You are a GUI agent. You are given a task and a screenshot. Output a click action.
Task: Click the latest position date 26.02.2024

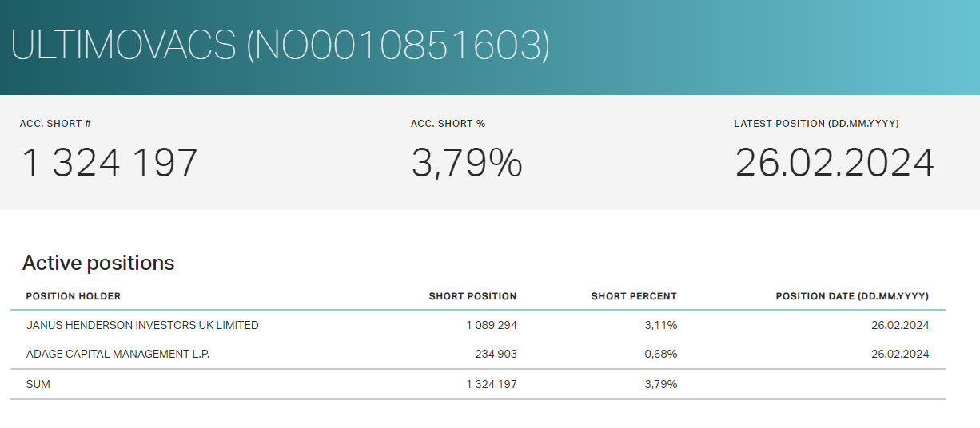pos(835,163)
